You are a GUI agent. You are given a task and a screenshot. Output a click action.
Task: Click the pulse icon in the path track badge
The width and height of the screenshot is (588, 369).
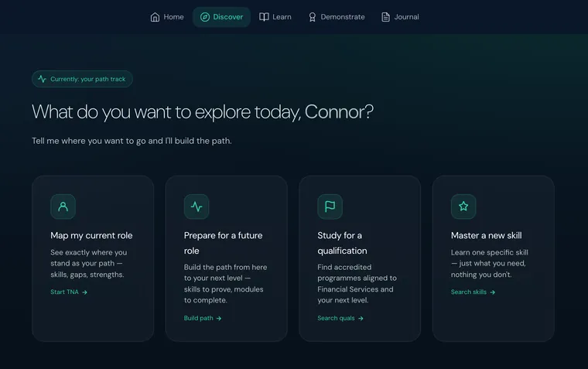tap(42, 79)
